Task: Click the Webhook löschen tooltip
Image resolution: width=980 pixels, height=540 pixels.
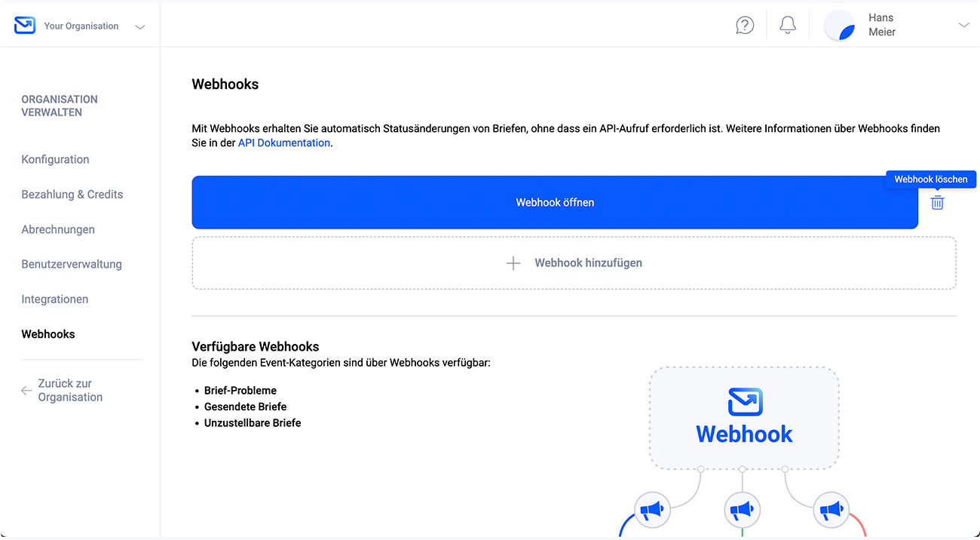Action: (931, 179)
